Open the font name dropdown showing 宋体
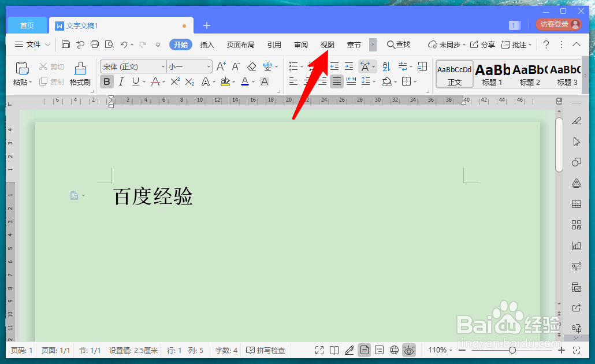This screenshot has height=364, width=595. click(x=133, y=66)
